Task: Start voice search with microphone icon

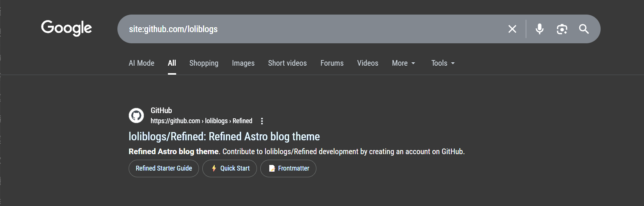Action: [539, 29]
